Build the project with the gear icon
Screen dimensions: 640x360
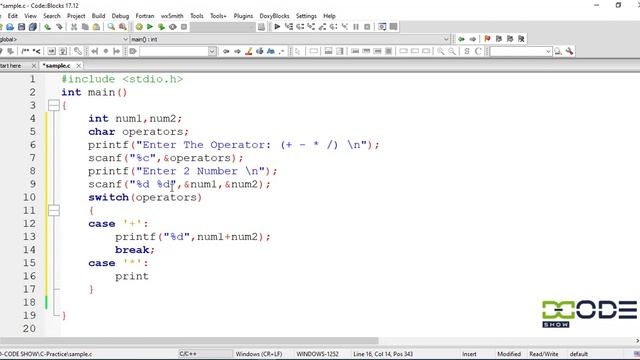[139, 27]
